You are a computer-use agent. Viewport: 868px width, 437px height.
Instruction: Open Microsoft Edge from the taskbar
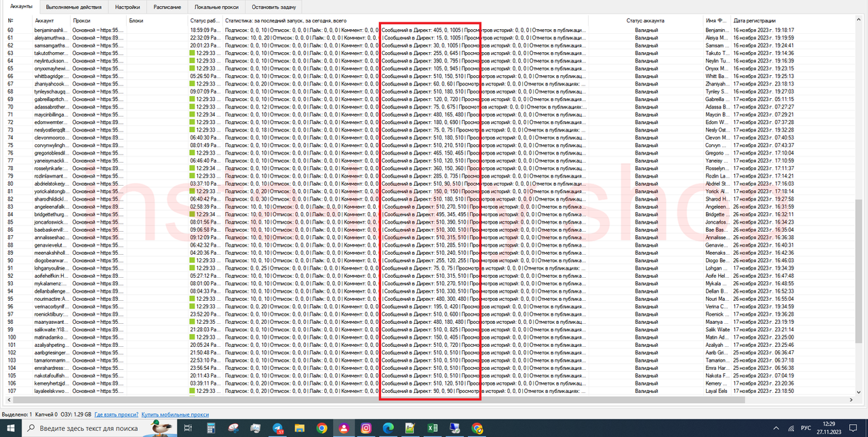click(388, 428)
